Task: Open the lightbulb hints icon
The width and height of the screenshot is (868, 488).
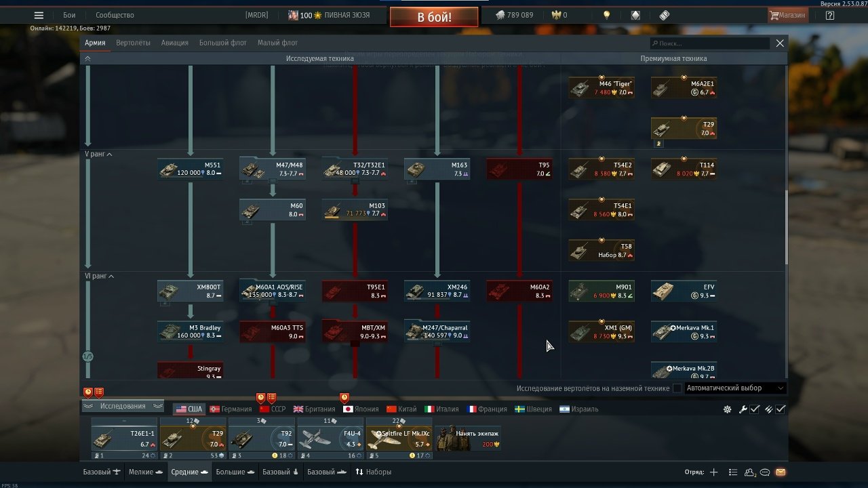Action: 607,15
